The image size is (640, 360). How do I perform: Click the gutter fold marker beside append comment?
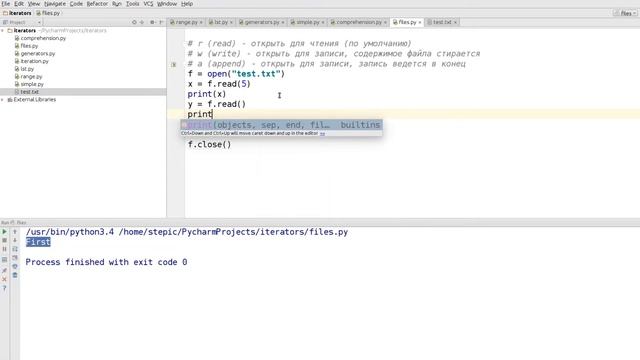(x=173, y=64)
